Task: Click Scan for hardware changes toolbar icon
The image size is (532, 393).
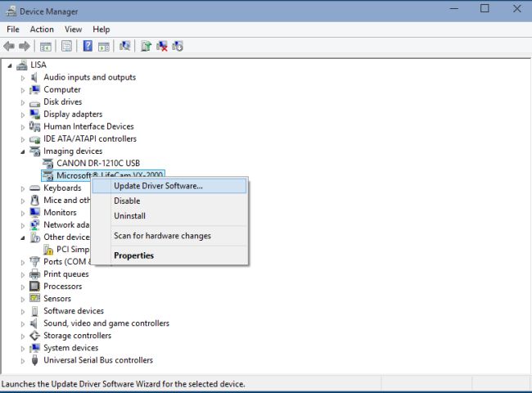Action: [125, 46]
